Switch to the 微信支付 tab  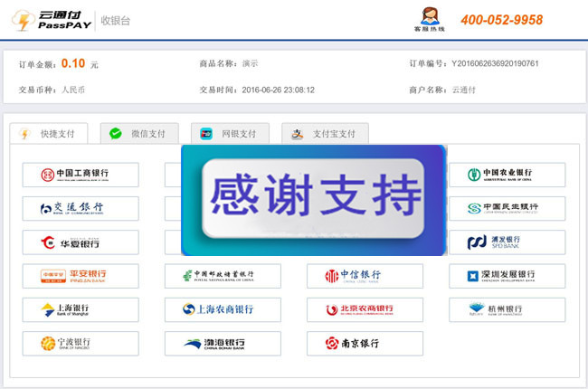(x=139, y=134)
